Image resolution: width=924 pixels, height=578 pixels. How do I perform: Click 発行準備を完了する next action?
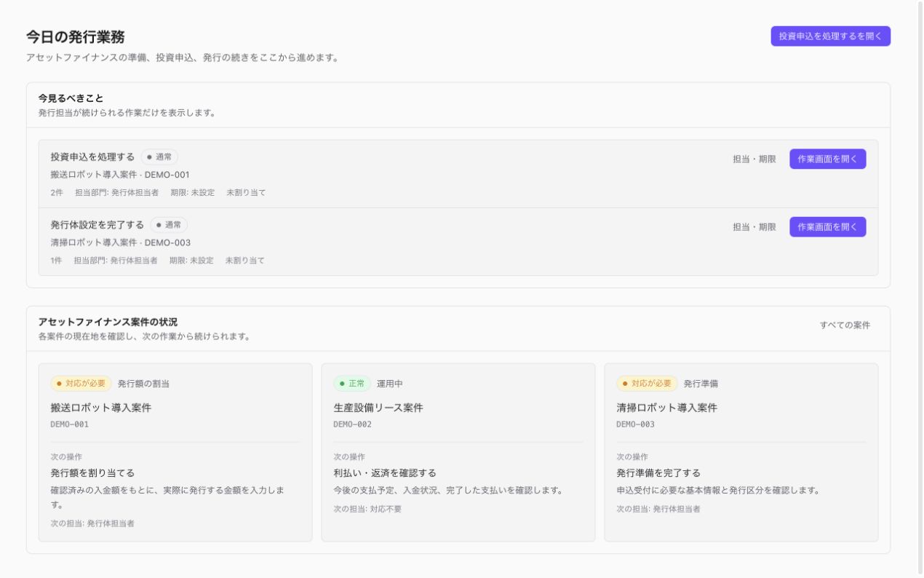click(x=658, y=472)
